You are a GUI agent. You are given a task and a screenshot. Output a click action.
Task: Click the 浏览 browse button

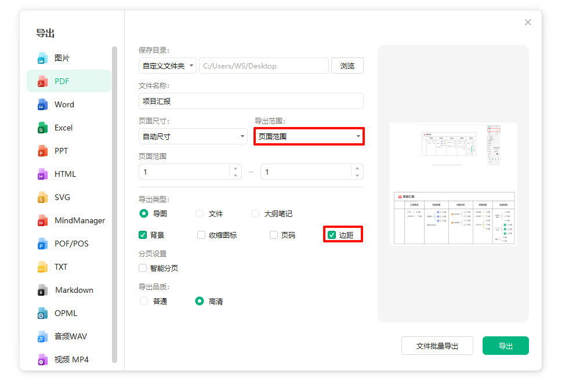point(347,66)
